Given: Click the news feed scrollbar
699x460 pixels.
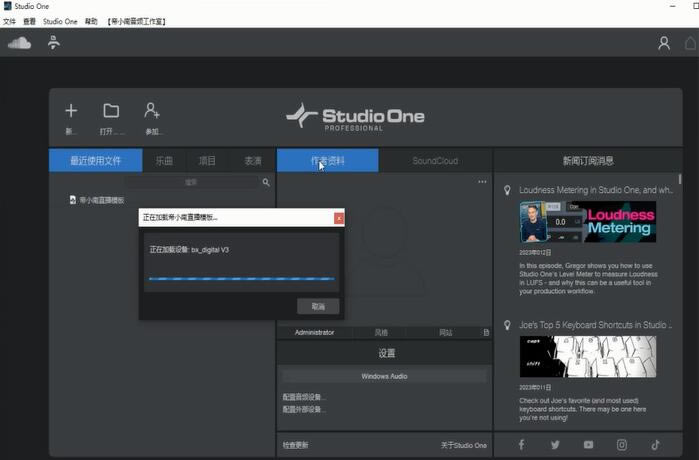Looking at the screenshot, I should click(680, 179).
